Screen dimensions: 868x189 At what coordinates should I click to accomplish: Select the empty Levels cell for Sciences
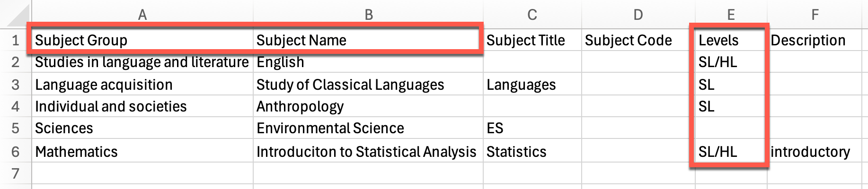coord(731,128)
